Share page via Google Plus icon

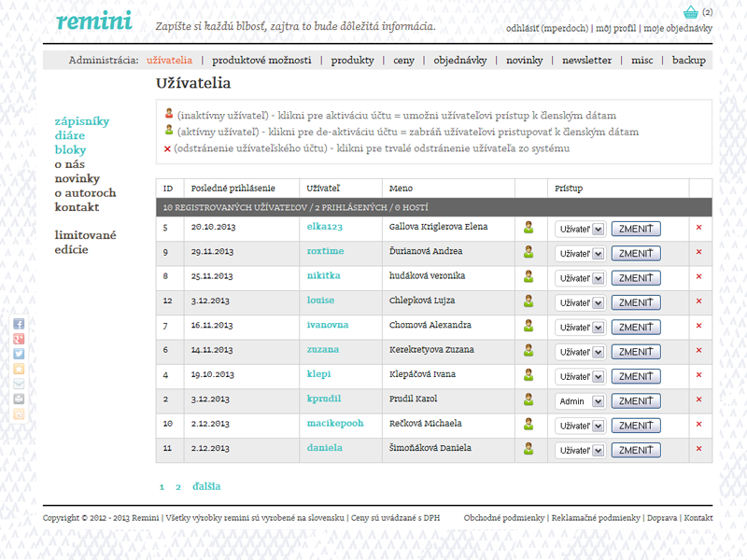coord(19,339)
